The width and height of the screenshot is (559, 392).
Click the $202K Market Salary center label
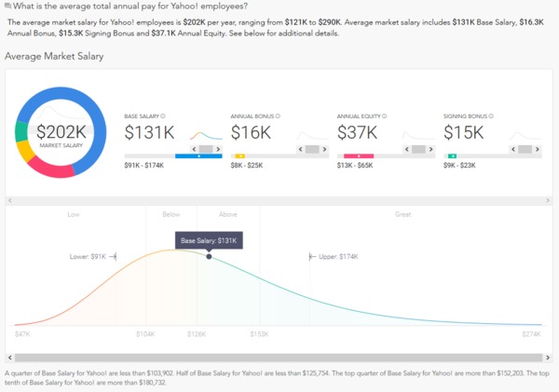tap(61, 135)
